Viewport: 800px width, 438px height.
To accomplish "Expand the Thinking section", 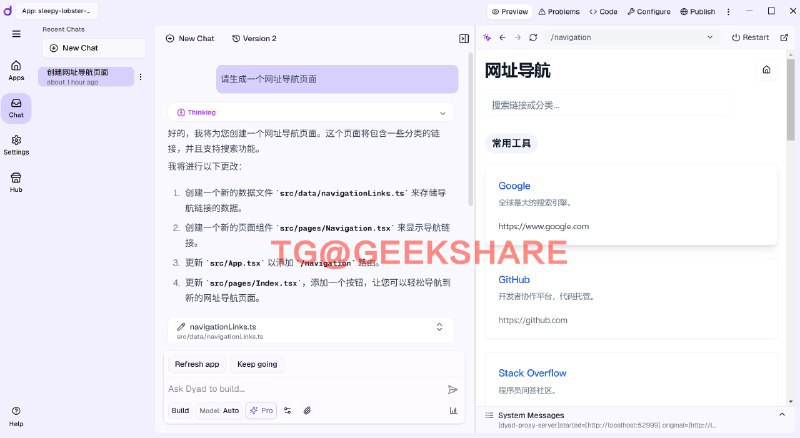I will [x=442, y=112].
